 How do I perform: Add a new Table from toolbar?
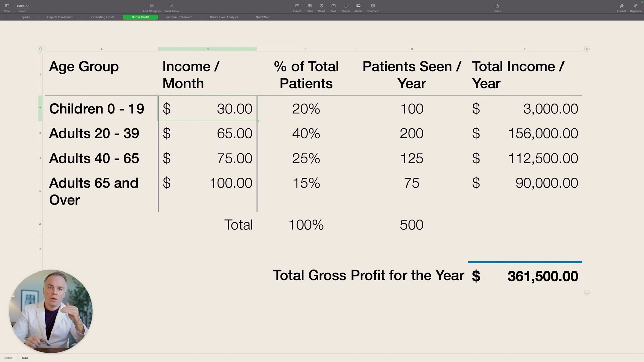(x=309, y=7)
